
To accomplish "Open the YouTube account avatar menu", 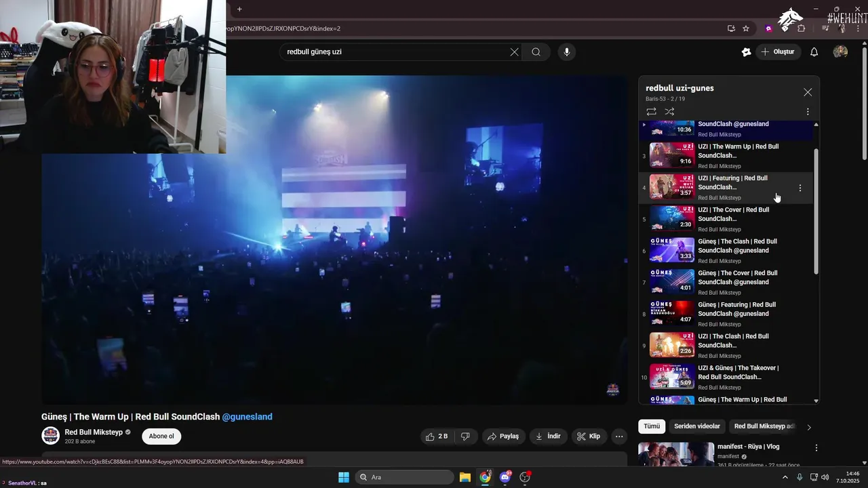I will pos(841,52).
